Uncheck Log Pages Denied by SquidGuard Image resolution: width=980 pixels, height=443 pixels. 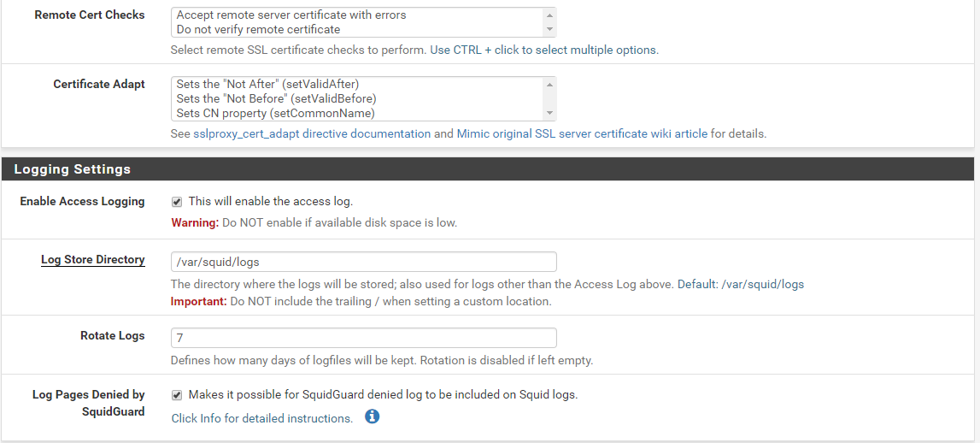tap(177, 395)
